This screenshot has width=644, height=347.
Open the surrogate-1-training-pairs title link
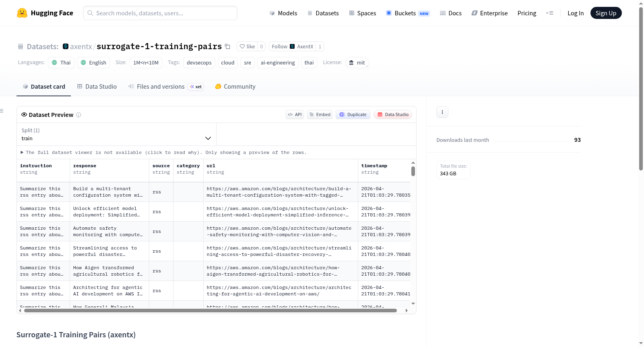coord(159,46)
